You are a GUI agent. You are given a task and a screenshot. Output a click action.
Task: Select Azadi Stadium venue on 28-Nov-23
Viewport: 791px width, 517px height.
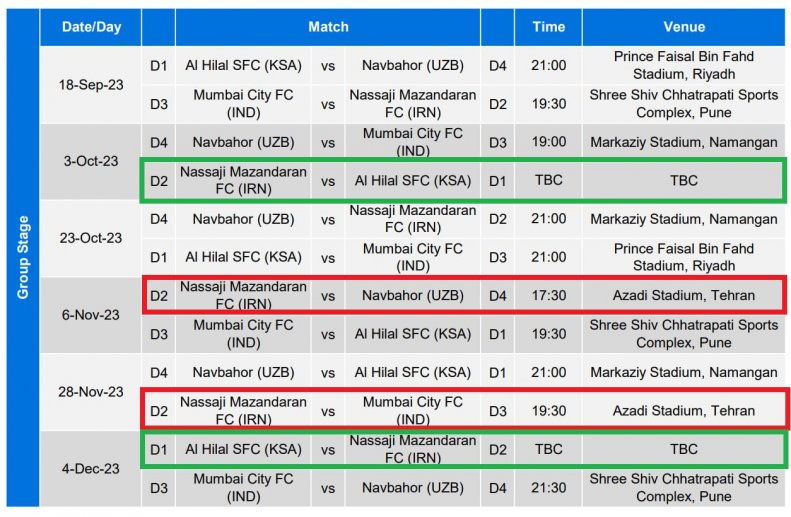click(684, 411)
